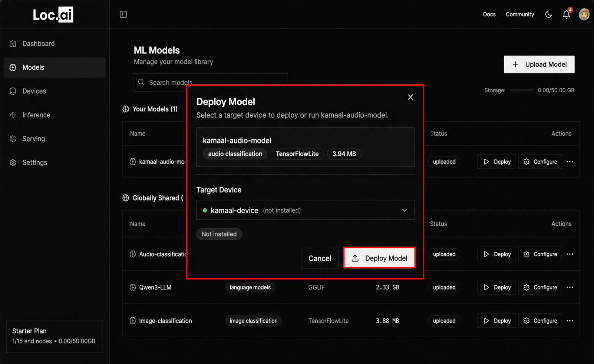594x364 pixels.
Task: Click the uploaded status of Qwen3-LLM
Action: pos(444,288)
